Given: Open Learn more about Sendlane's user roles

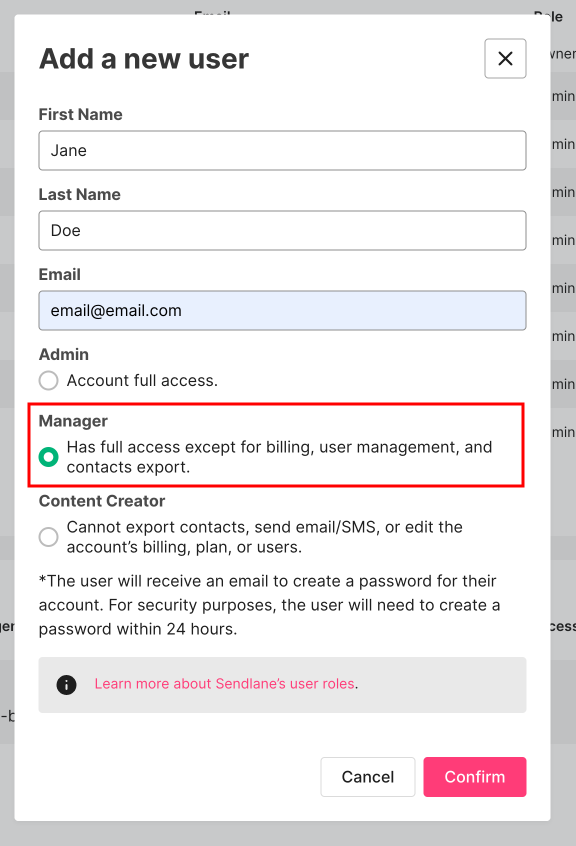Looking at the screenshot, I should click(x=224, y=684).
